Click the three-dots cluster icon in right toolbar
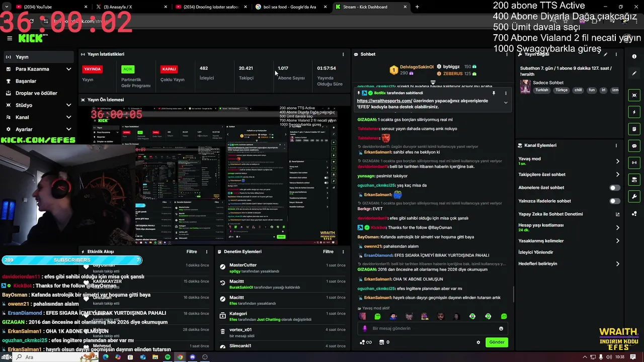 coord(634,213)
